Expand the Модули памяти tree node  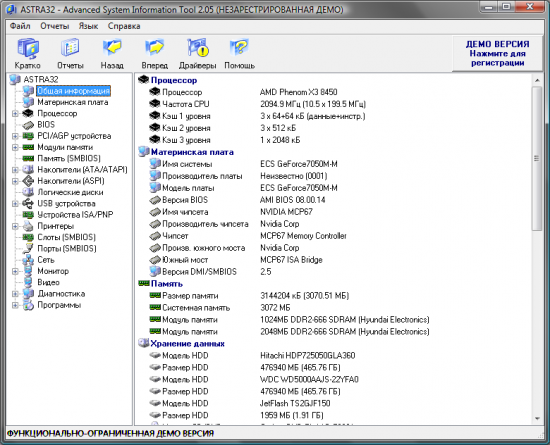[x=15, y=147]
